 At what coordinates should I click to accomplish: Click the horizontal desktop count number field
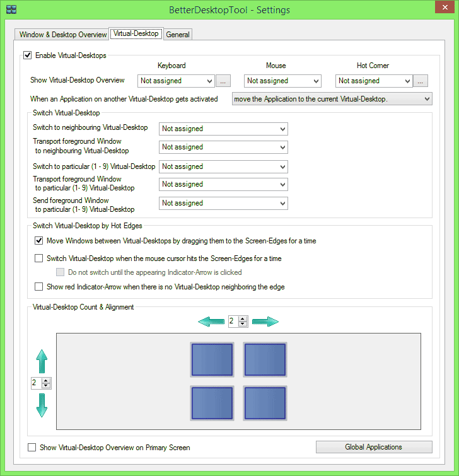pyautogui.click(x=233, y=322)
